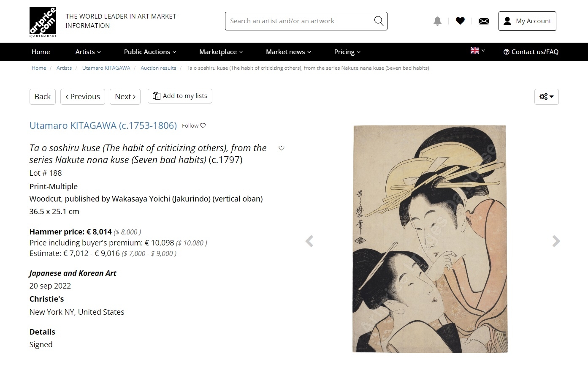Open the settings gear dropdown
The height and width of the screenshot is (365, 588).
(x=546, y=97)
